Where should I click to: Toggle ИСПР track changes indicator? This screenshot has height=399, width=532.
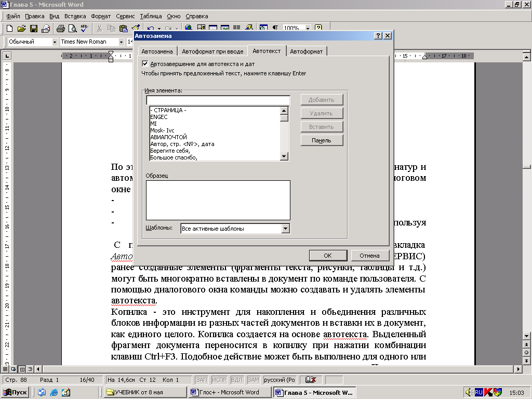click(x=219, y=380)
